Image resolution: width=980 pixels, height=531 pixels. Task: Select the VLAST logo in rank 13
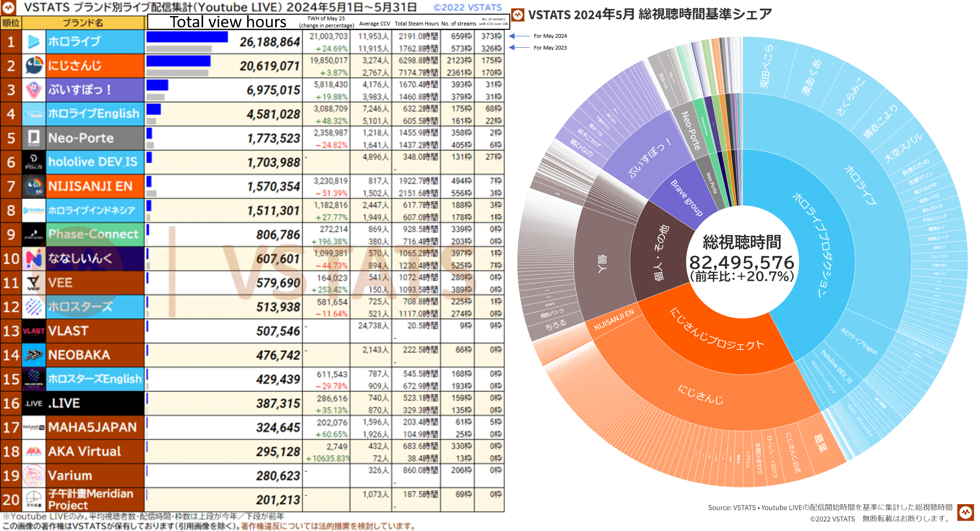(x=34, y=330)
